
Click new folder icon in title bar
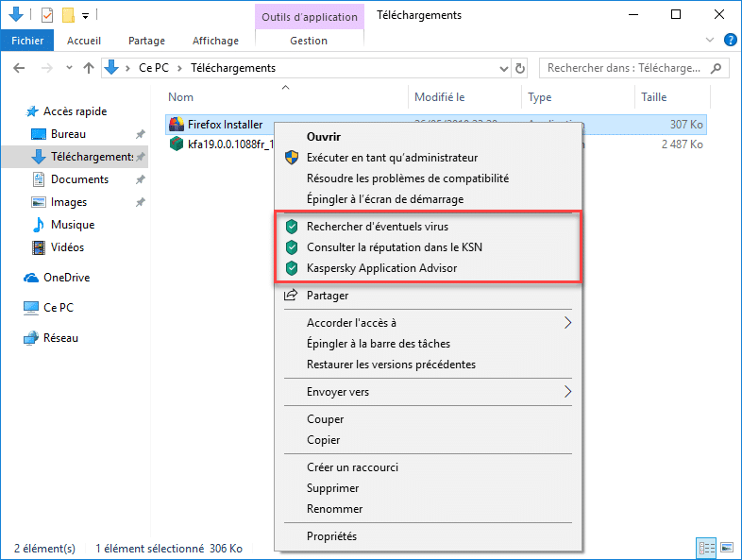68,16
